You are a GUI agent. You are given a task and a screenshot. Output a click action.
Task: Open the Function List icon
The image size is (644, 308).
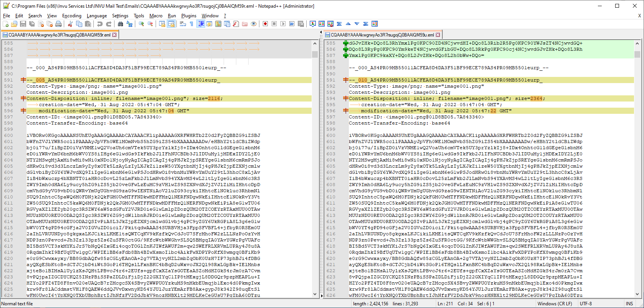236,24
